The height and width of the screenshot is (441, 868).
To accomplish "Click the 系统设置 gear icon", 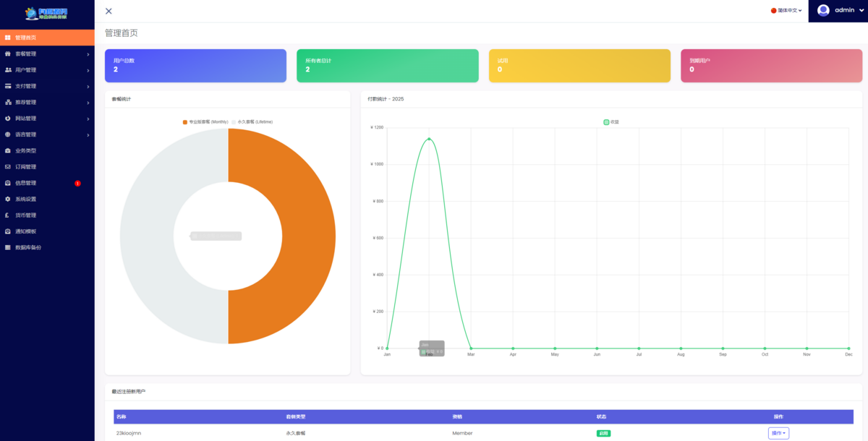I will point(8,199).
